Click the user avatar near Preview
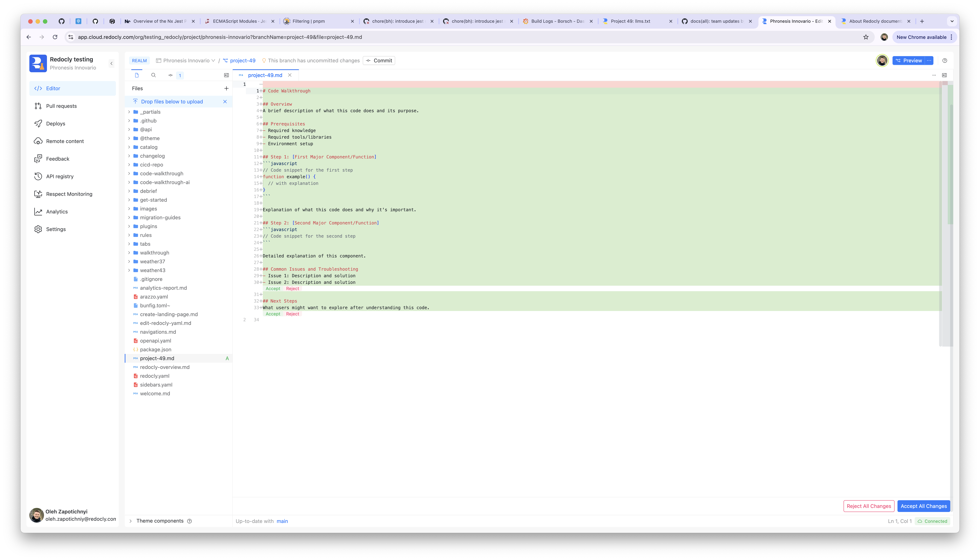 882,61
